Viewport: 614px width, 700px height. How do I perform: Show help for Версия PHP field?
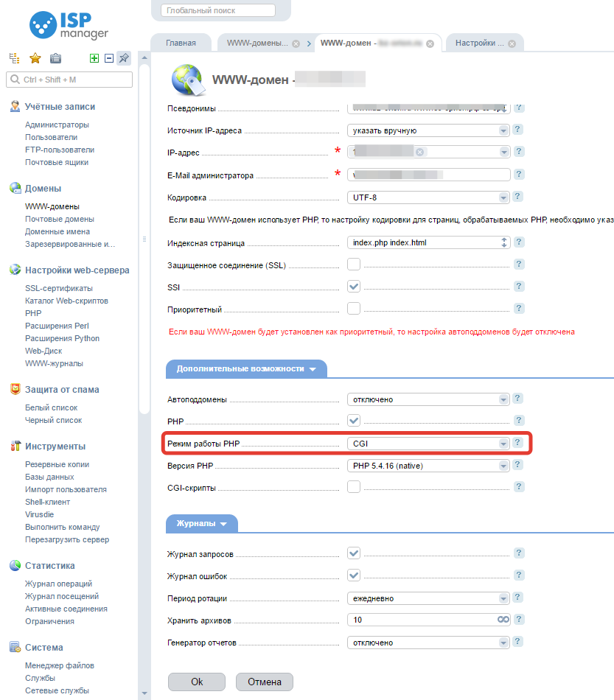[517, 465]
